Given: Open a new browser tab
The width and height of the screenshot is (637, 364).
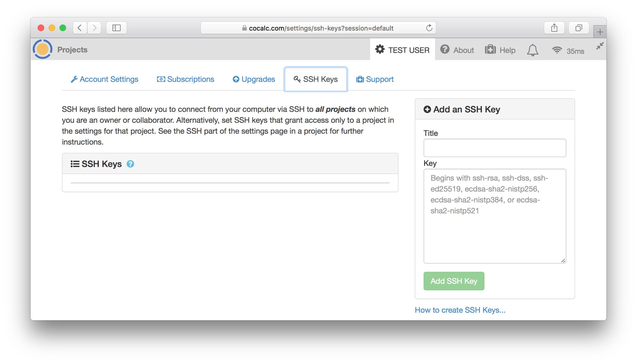Looking at the screenshot, I should (x=600, y=32).
